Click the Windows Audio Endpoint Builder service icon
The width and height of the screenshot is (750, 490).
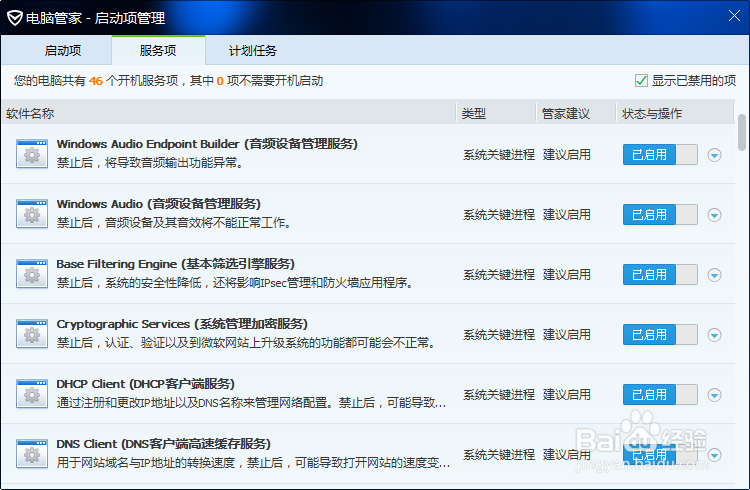coord(32,154)
